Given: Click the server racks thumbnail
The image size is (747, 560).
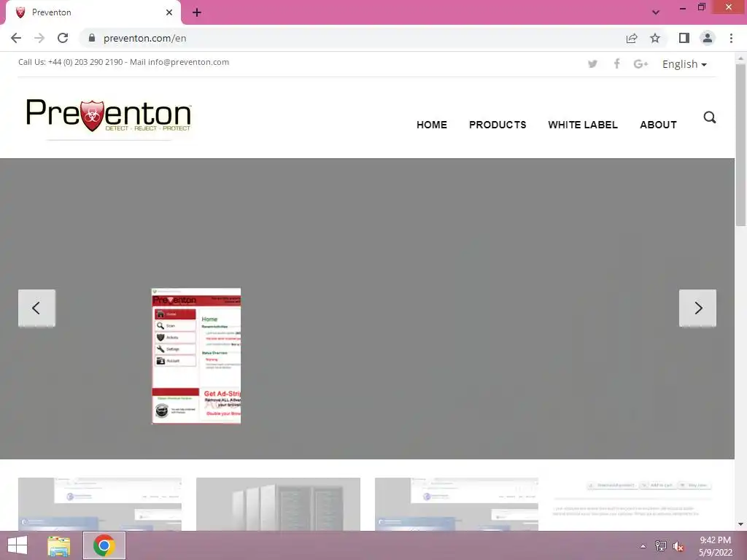Looking at the screenshot, I should click(278, 504).
